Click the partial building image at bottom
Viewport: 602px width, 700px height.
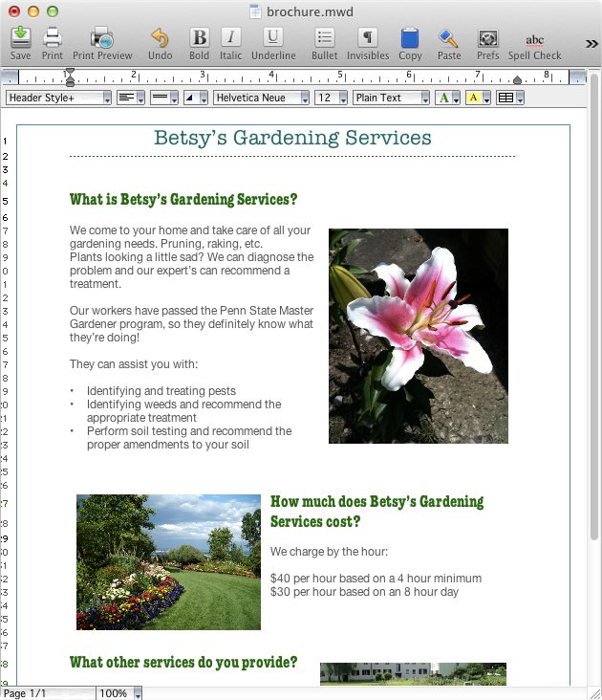413,673
